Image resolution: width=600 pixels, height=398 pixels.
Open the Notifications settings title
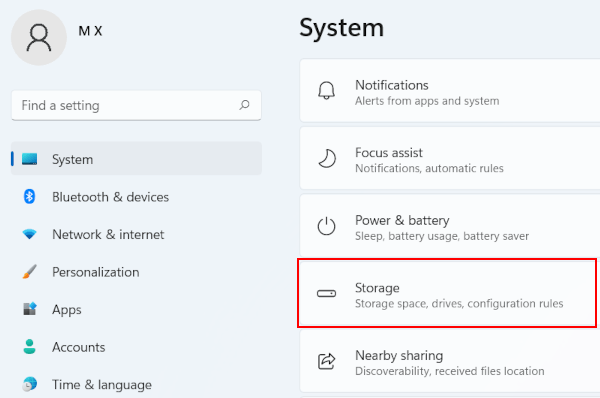point(391,85)
